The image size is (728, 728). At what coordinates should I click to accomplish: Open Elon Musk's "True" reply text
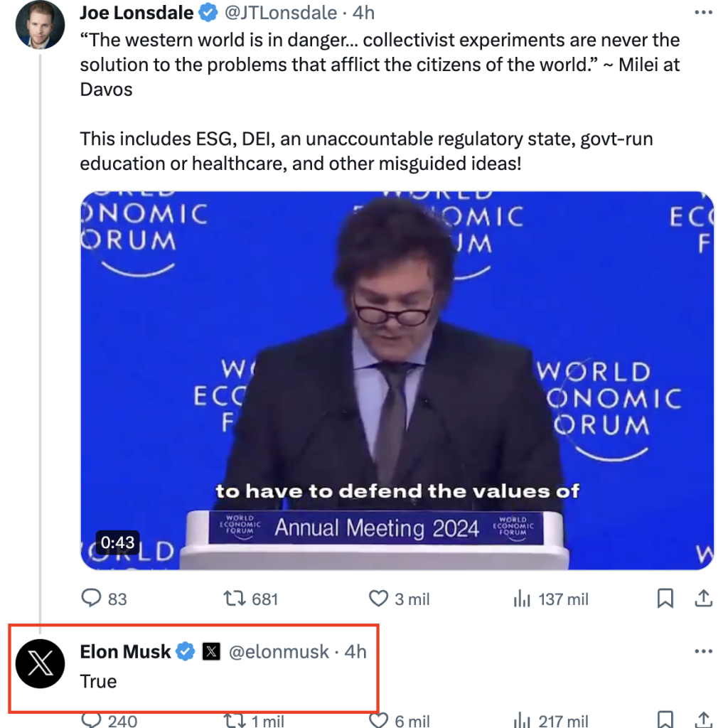[98, 681]
